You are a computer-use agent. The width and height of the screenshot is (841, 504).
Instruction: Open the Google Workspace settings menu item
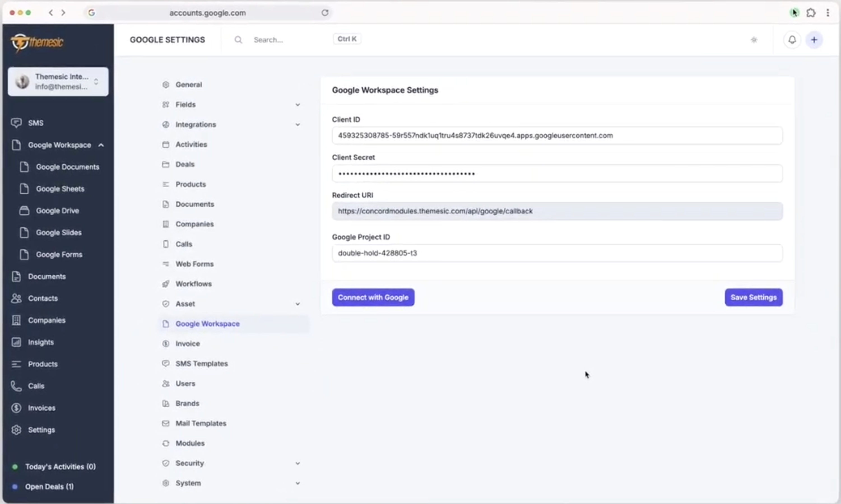(x=208, y=324)
